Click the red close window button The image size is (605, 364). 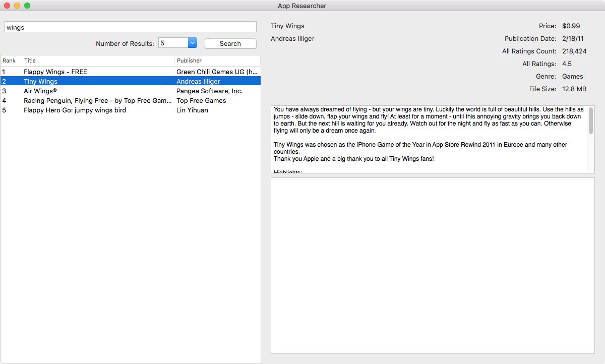pyautogui.click(x=7, y=6)
